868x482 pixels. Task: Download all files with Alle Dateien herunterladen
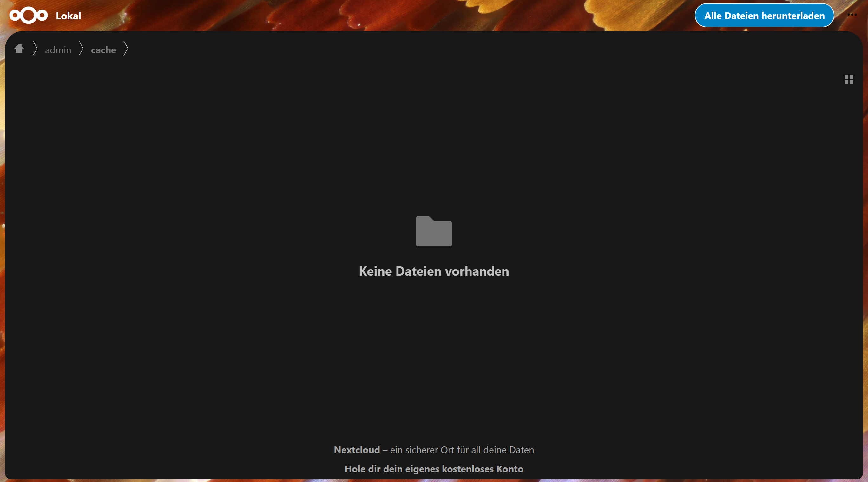[x=764, y=16]
